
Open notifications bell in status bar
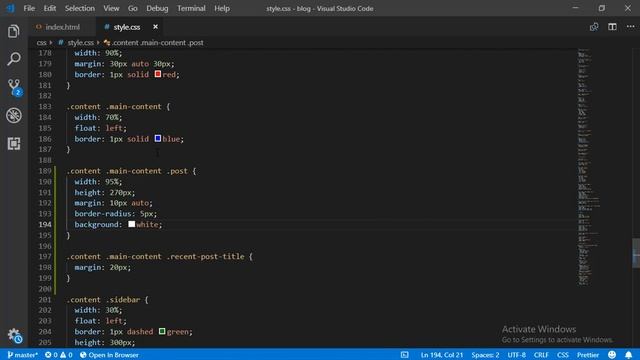tap(629, 355)
